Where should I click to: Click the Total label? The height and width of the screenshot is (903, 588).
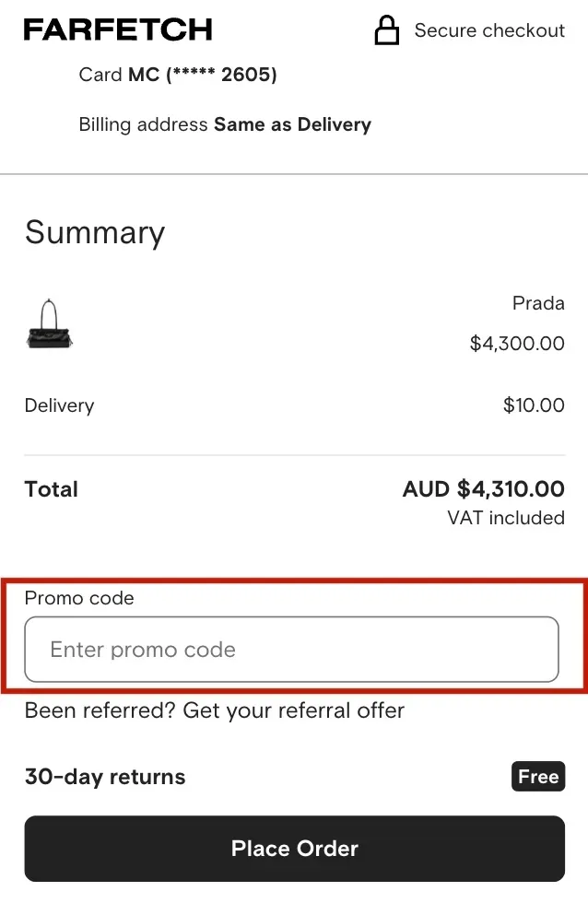tap(52, 489)
